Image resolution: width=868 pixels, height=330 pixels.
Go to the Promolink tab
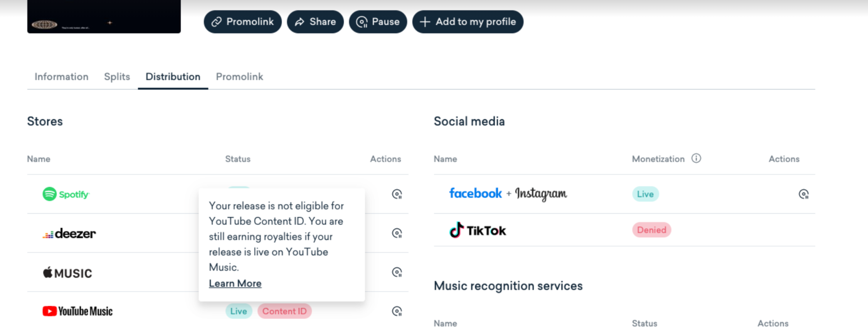(239, 77)
